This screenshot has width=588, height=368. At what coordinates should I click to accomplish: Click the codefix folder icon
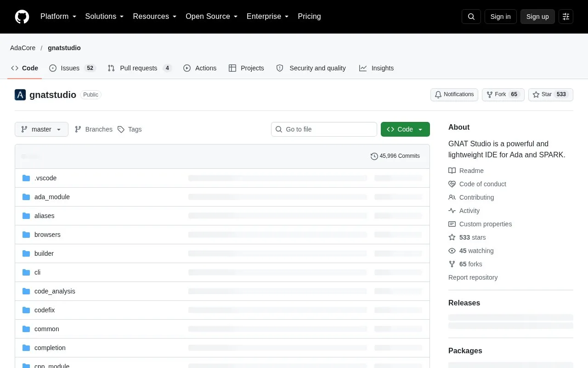click(26, 310)
